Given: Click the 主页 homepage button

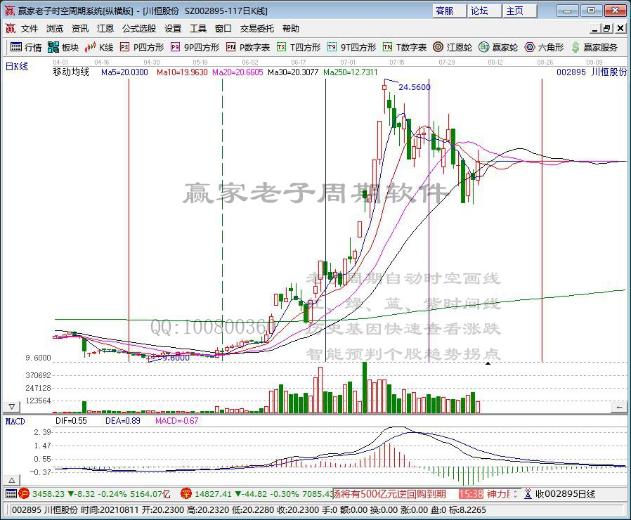Looking at the screenshot, I should [x=520, y=11].
